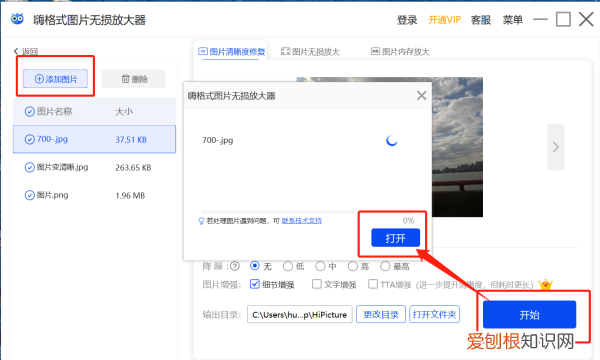Click the 打开 button in dialog

395,238
